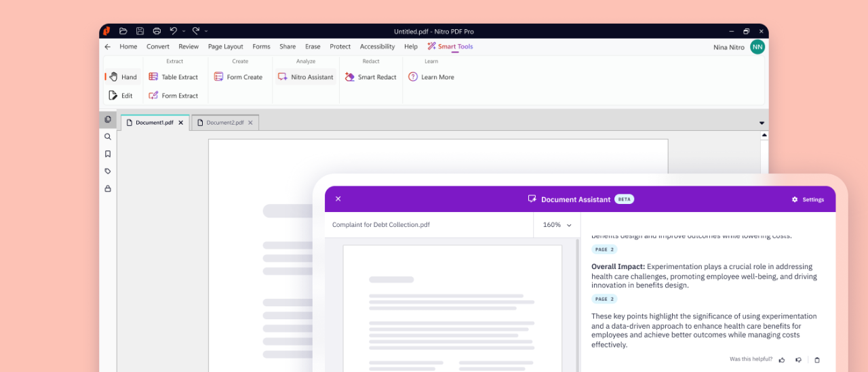Screen dimensions: 868x372
Task: Open the Security lock panel in sidebar
Action: click(108, 189)
